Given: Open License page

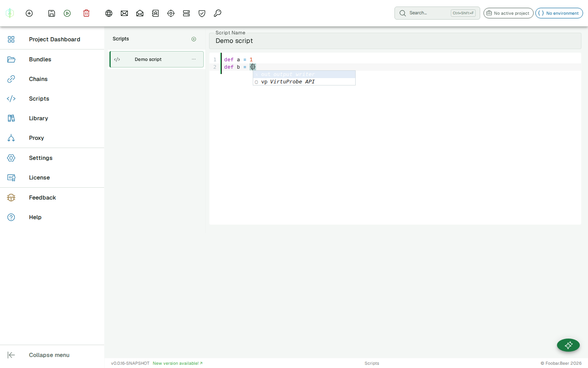Looking at the screenshot, I should (52, 177).
